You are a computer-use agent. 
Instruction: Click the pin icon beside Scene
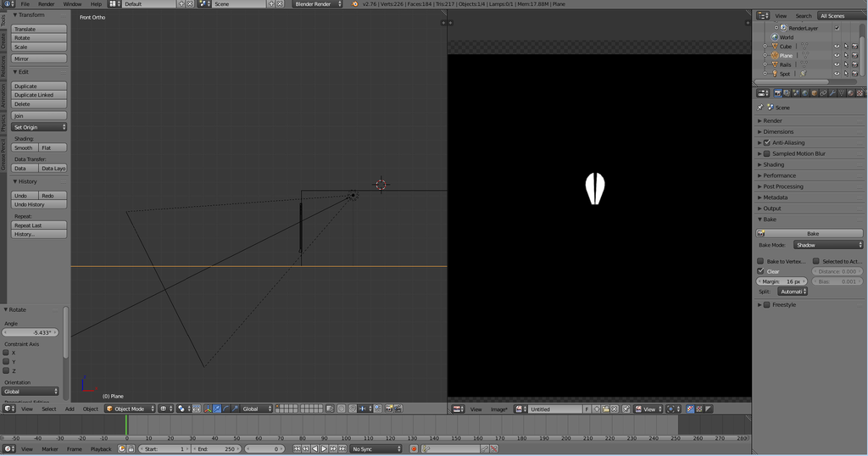point(760,108)
